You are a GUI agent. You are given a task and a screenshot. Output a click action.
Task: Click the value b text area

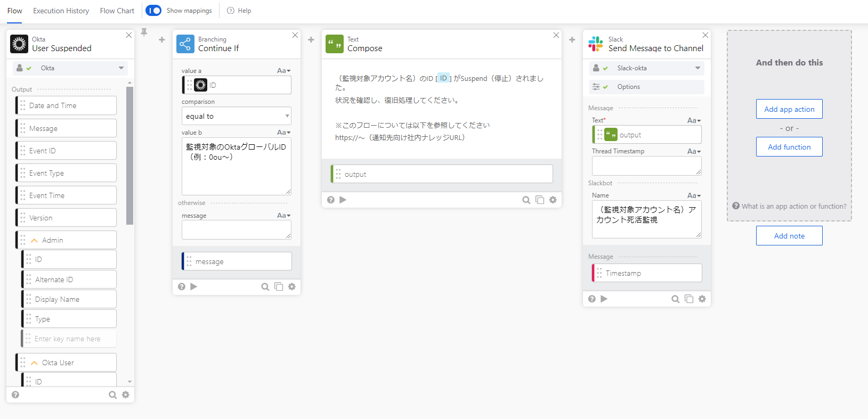point(237,167)
